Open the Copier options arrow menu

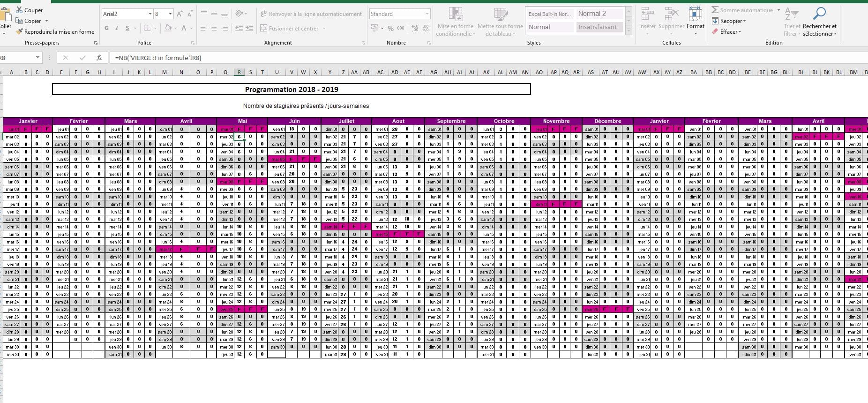coord(46,21)
